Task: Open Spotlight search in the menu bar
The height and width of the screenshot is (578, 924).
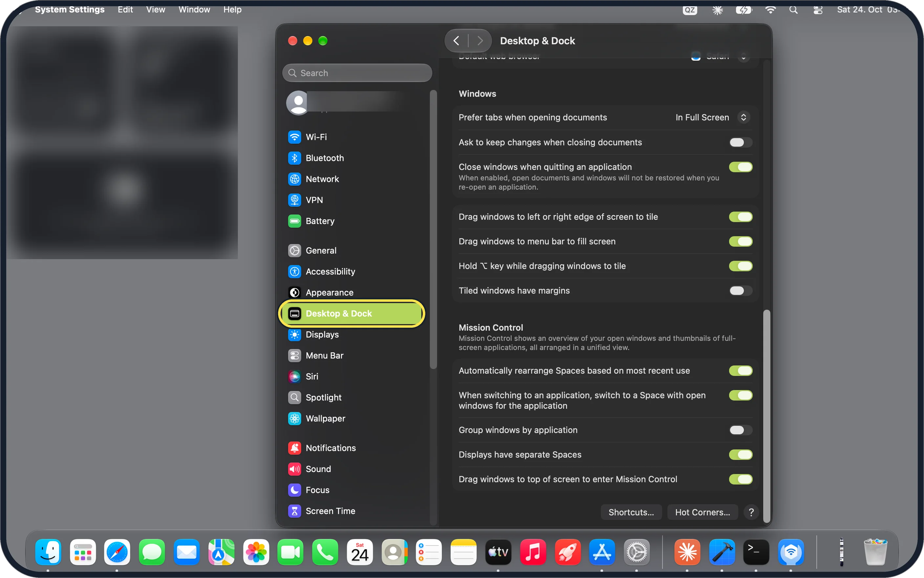Action: click(x=793, y=10)
